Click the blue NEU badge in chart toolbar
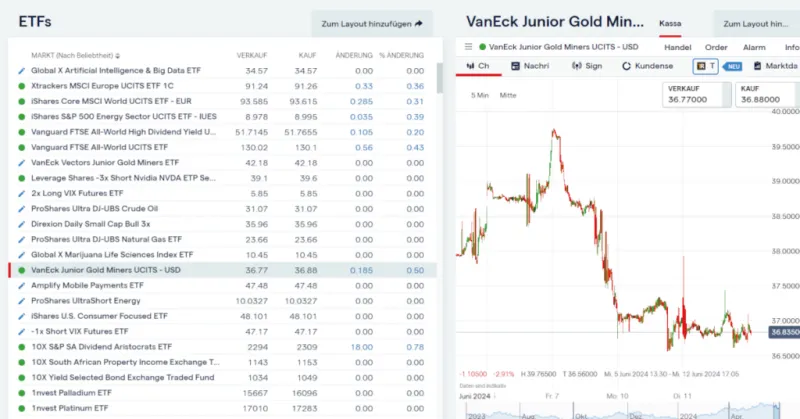Viewport: 800px width, 419px height. click(x=733, y=66)
